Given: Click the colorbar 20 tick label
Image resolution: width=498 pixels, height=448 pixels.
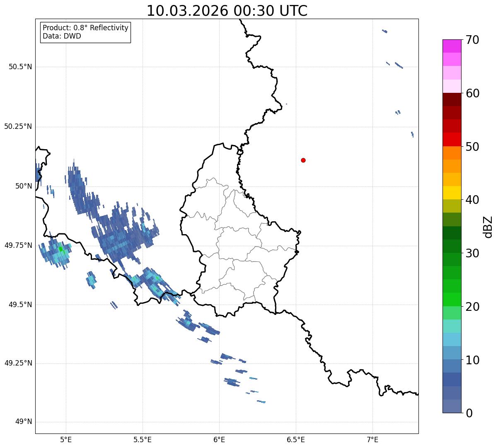Looking at the screenshot, I should 472,307.
